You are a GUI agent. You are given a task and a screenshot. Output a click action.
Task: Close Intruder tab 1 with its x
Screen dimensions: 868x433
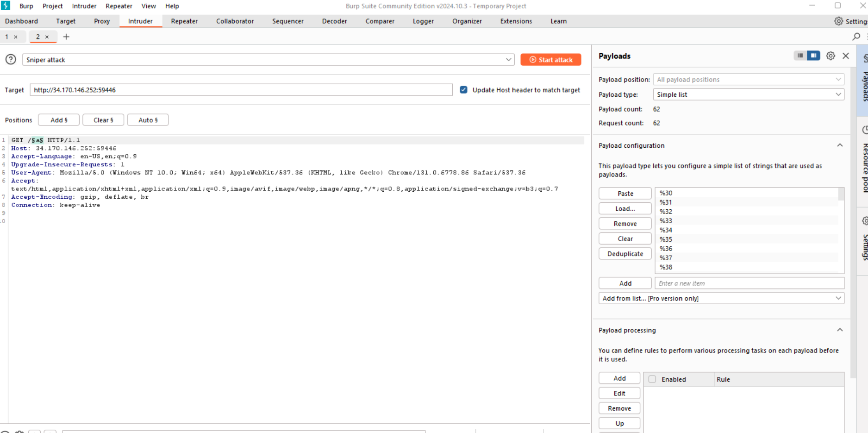(16, 37)
